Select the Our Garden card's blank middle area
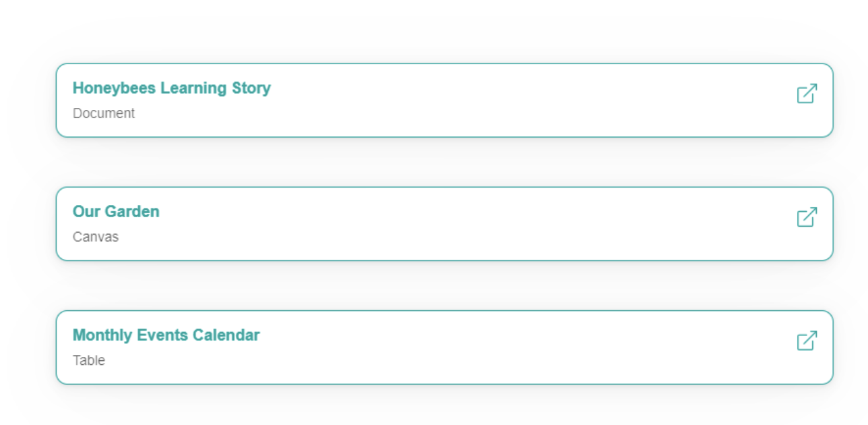Image resolution: width=868 pixels, height=425 pixels. 472,224
